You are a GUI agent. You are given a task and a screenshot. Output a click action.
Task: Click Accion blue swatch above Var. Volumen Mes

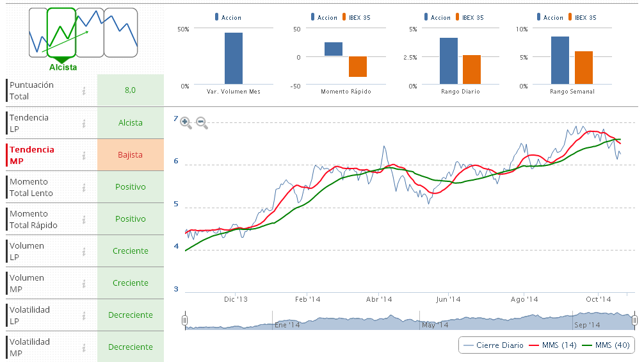(217, 17)
